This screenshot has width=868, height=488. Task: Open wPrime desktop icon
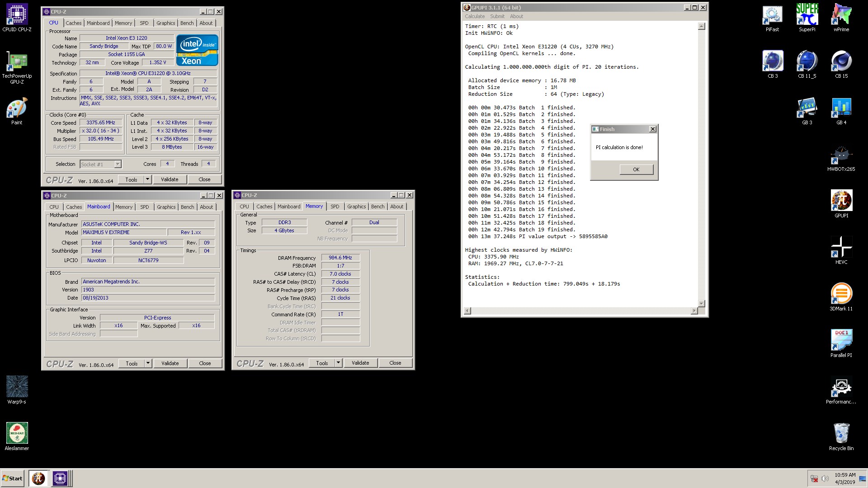(841, 18)
